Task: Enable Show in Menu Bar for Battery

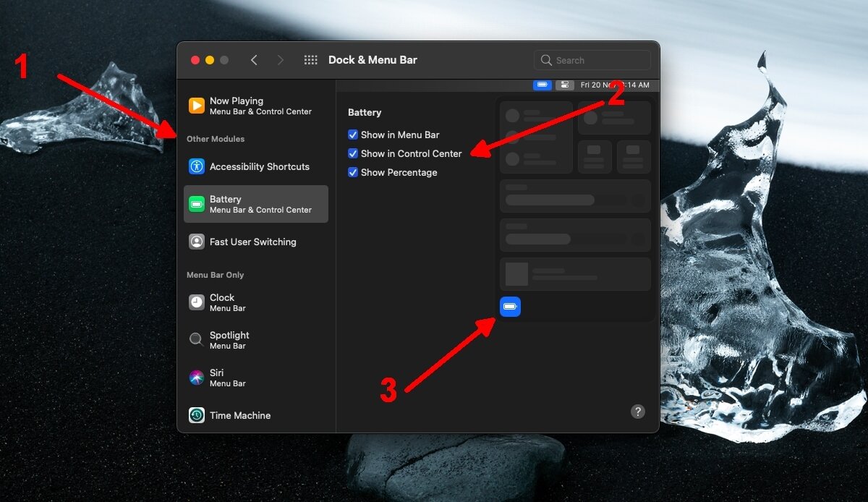Action: point(353,135)
